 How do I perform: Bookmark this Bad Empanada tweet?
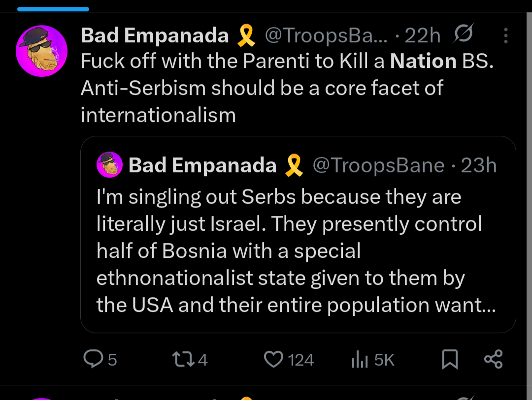point(450,360)
